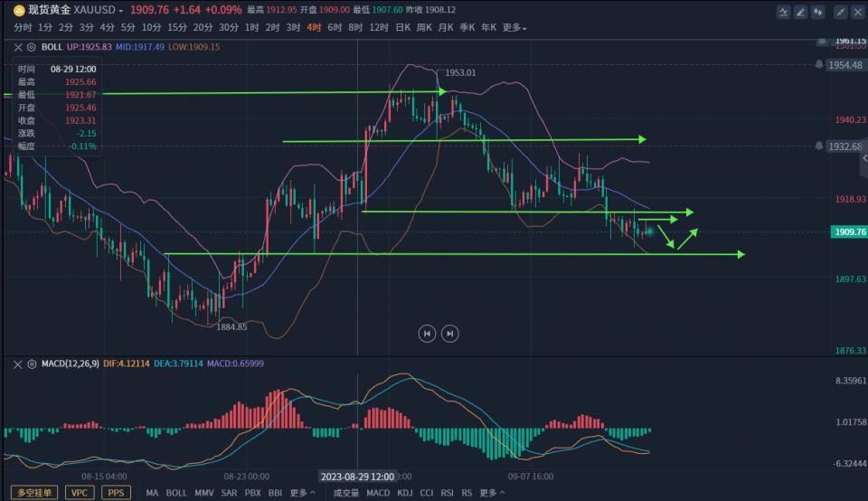Toggle the BOLL main indicator

pos(176,493)
